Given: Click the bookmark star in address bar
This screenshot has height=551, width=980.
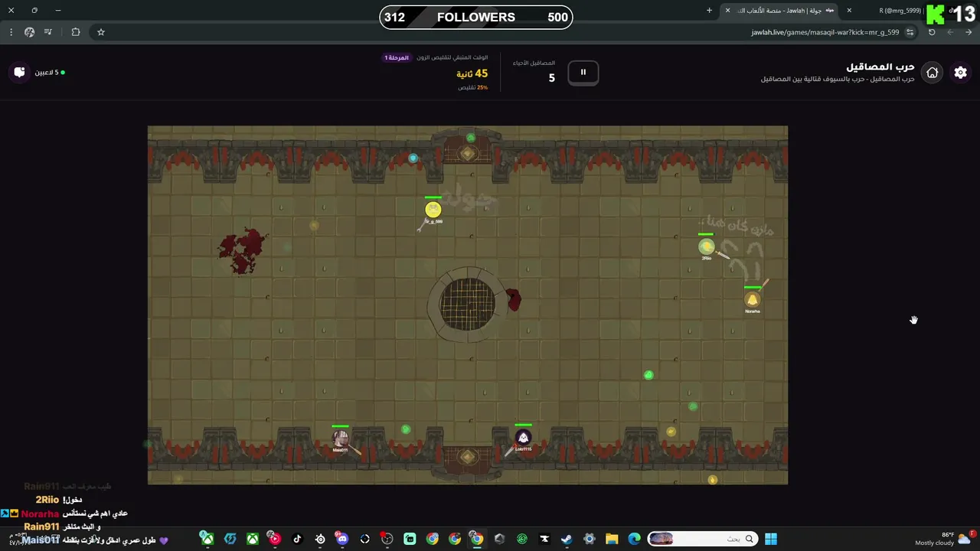Looking at the screenshot, I should tap(100, 32).
